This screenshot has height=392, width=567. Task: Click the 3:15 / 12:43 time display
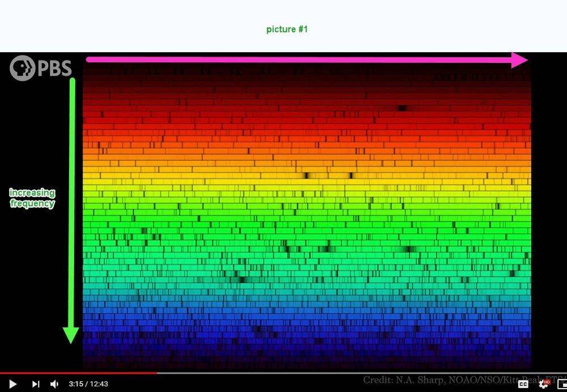[88, 384]
